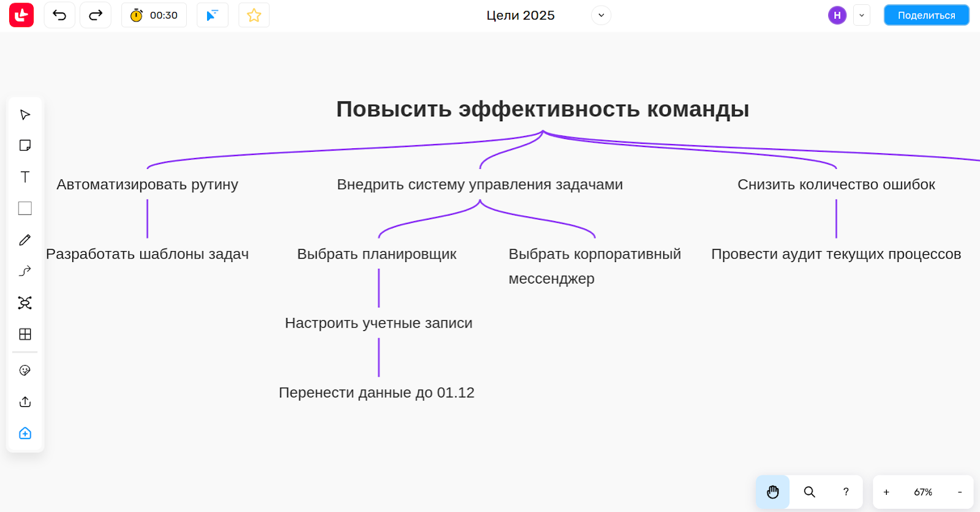Open the red app logo home
980x512 pixels.
(21, 15)
